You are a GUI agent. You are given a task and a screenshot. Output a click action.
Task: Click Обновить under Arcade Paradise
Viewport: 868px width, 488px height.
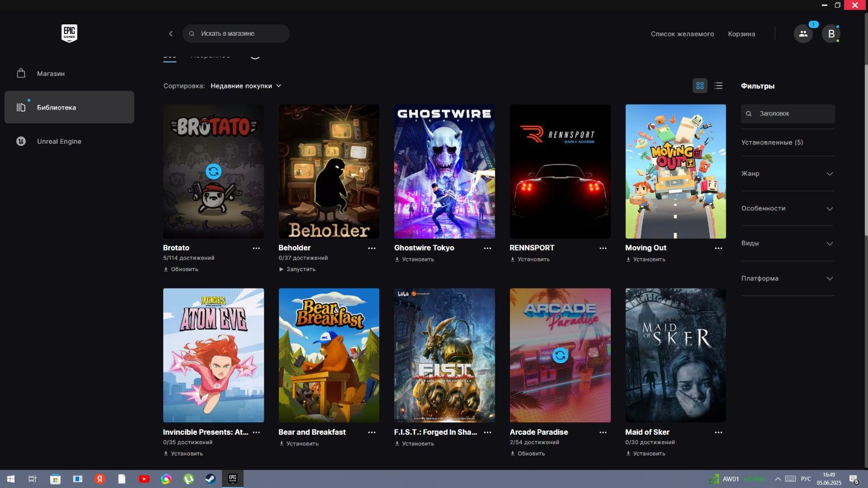tap(527, 453)
